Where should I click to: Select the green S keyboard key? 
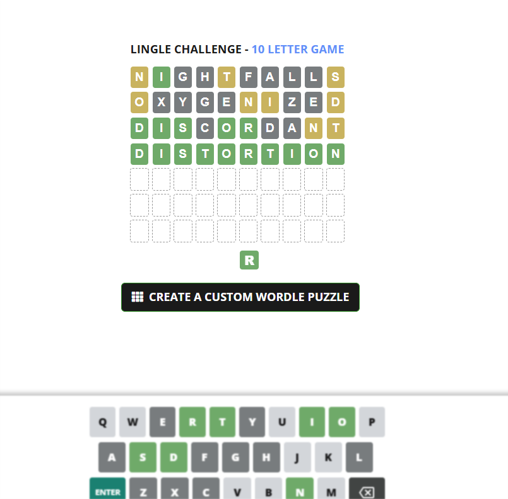click(x=143, y=457)
